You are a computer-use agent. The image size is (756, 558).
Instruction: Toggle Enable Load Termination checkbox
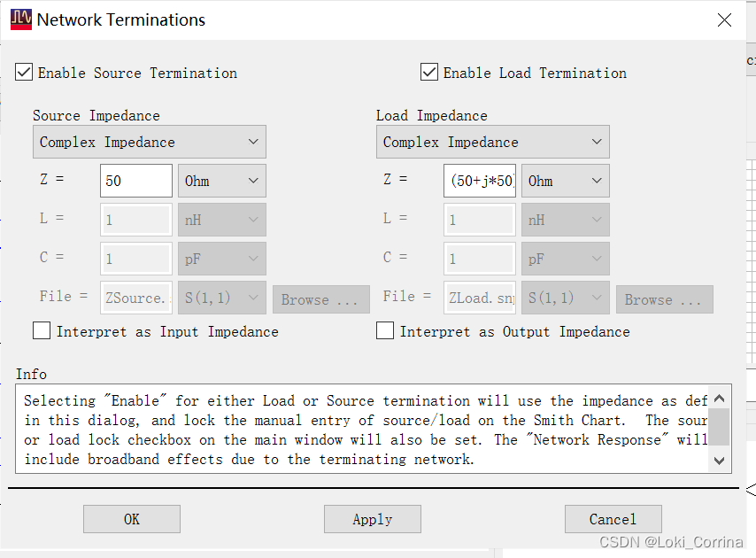(x=429, y=72)
